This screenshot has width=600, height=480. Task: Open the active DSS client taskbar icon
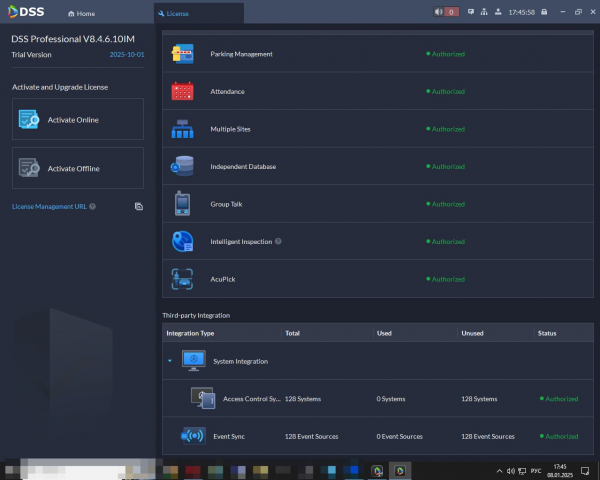400,471
